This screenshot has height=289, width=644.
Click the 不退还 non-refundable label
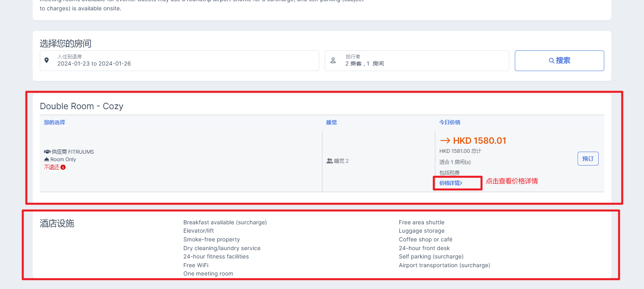point(52,167)
